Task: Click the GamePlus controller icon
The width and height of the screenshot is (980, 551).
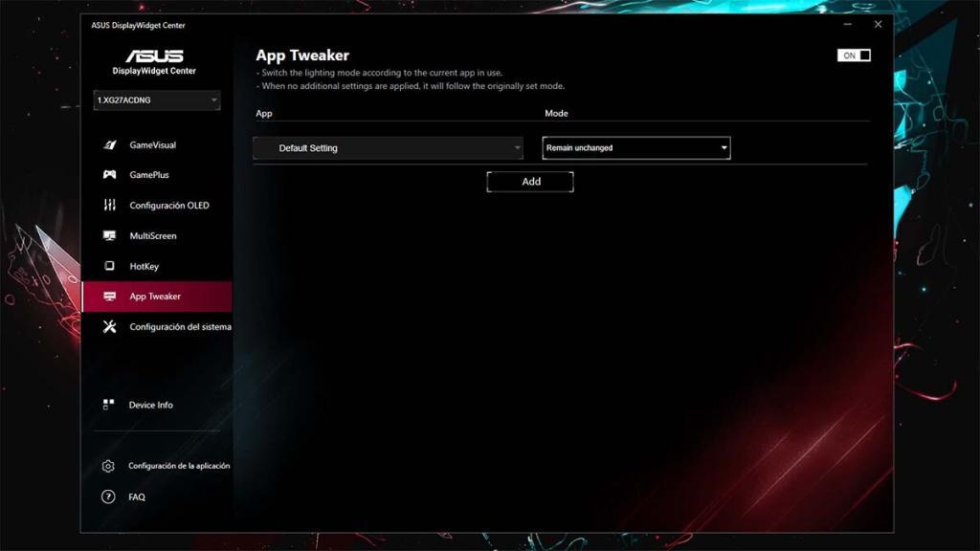Action: tap(109, 175)
